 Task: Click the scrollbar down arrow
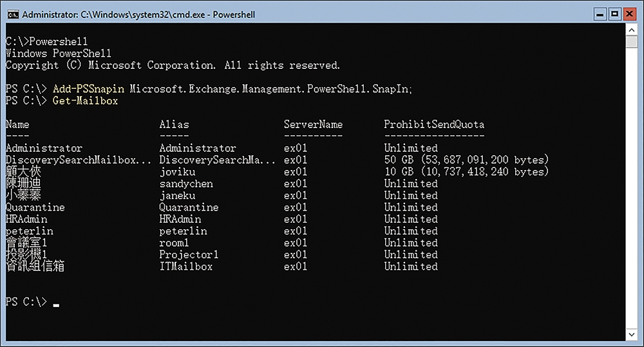click(x=632, y=334)
